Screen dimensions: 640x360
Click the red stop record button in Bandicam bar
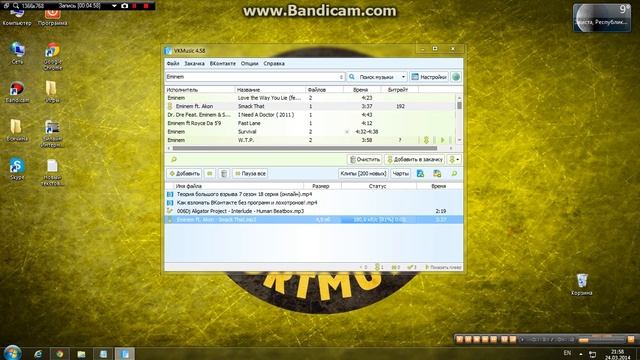[146, 6]
